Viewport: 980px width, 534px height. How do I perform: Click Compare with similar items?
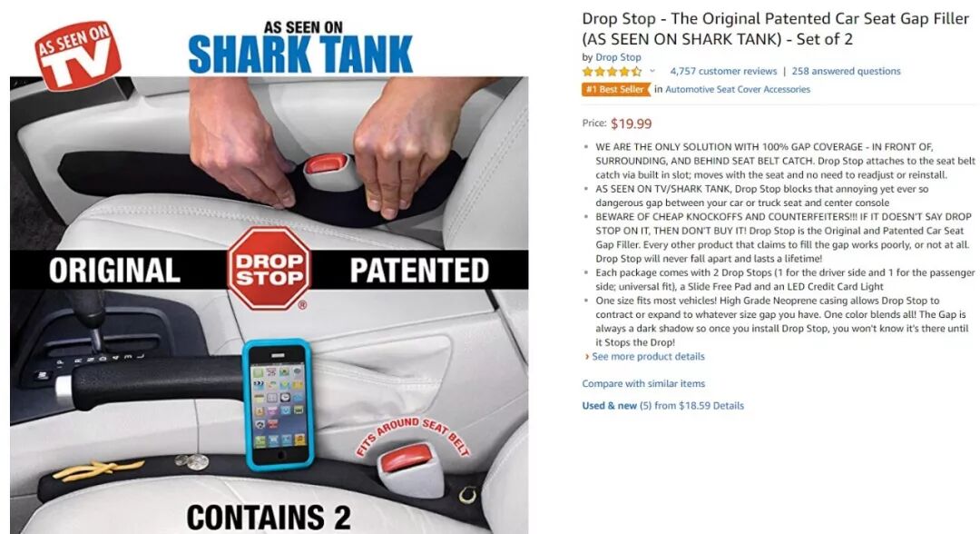643,383
